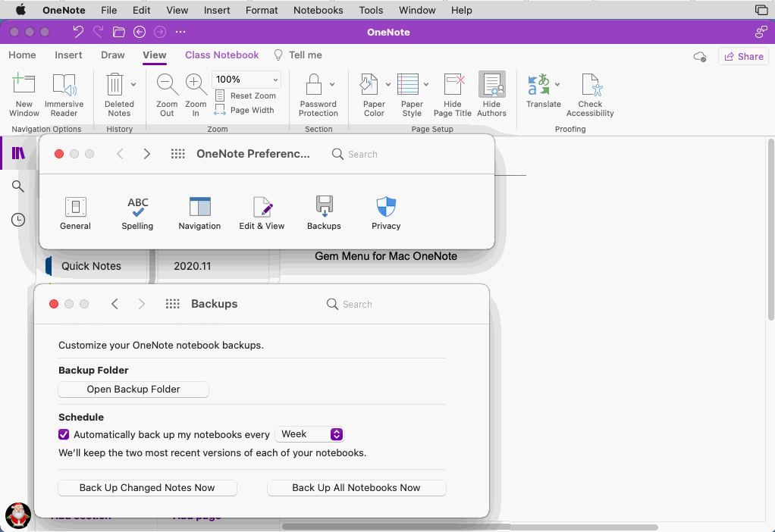Launch Immersive Reader

64,94
